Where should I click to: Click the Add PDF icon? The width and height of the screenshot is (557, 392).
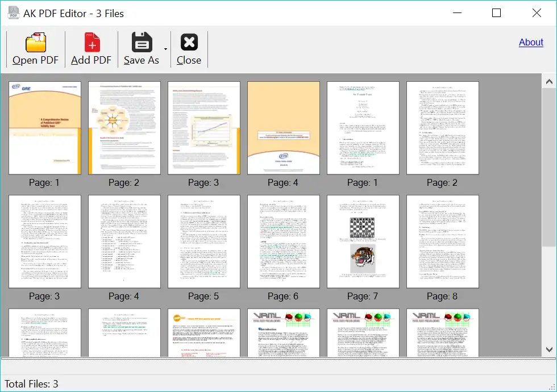click(92, 43)
